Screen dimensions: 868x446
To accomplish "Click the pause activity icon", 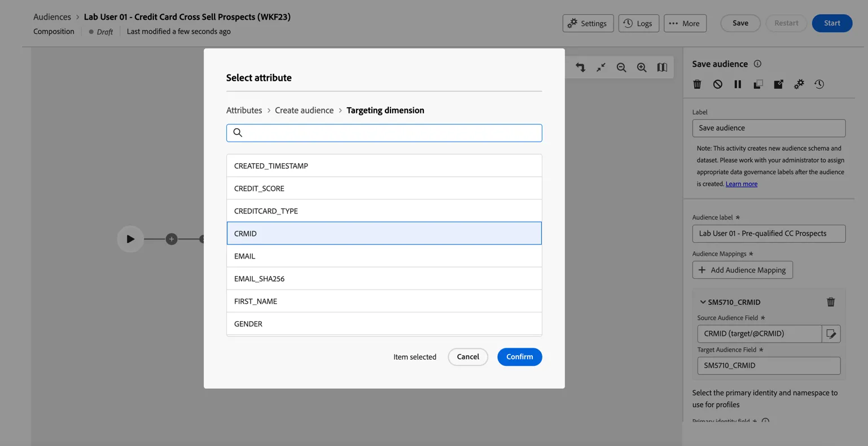I will 738,84.
